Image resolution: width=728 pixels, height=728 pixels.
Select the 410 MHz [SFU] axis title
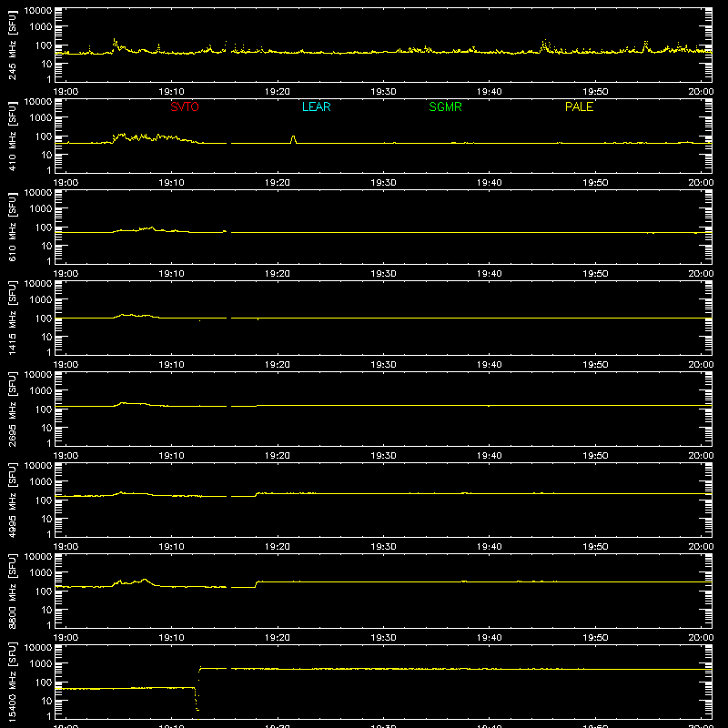[12, 136]
